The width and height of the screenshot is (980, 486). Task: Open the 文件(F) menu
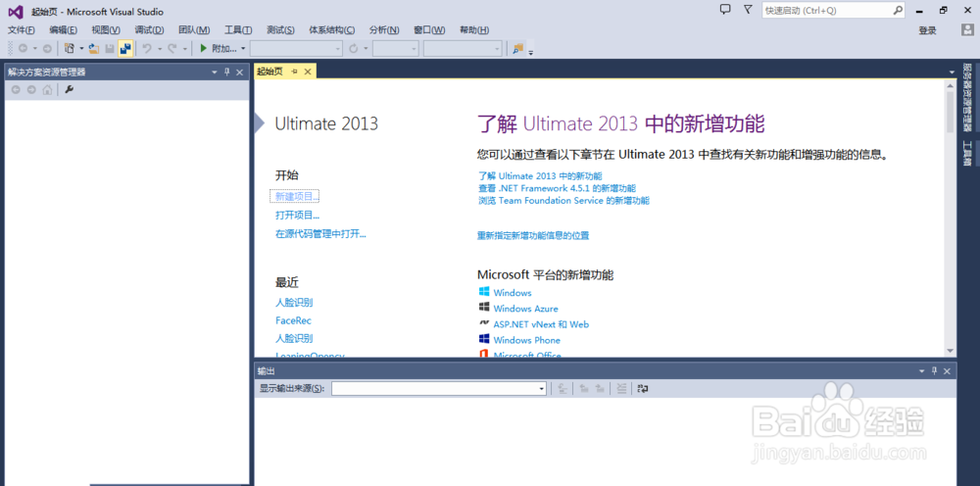pos(22,30)
